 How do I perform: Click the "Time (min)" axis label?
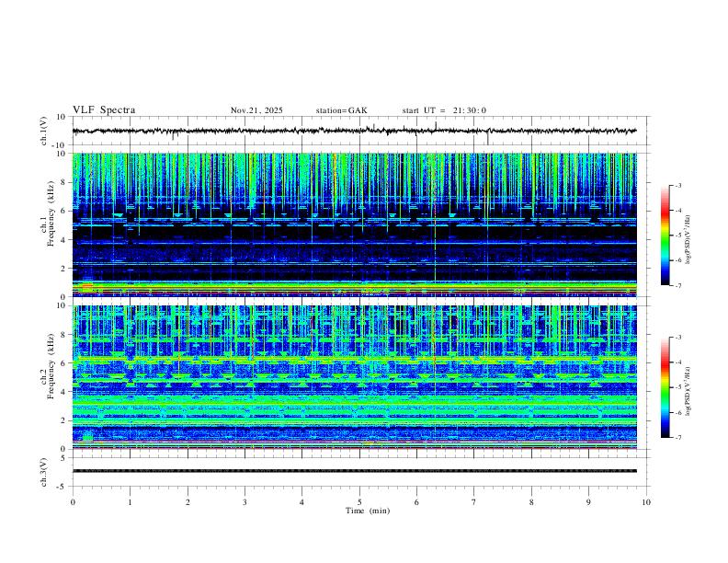pyautogui.click(x=368, y=511)
